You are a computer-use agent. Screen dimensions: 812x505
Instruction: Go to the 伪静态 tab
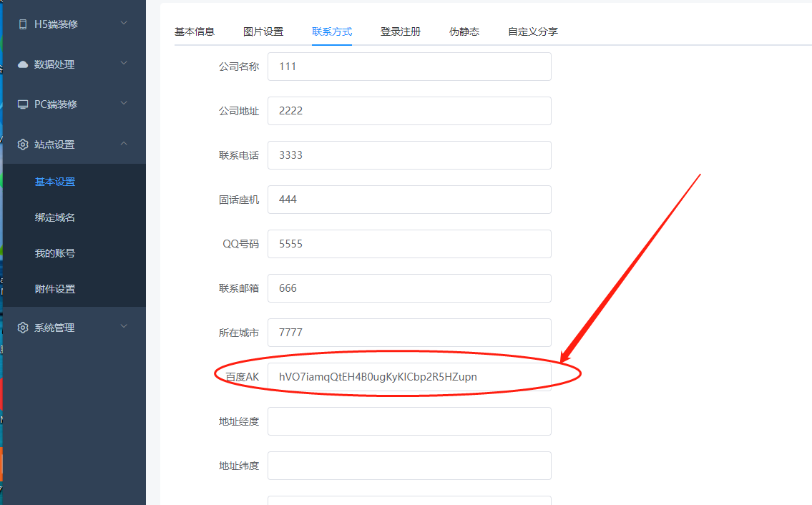coord(464,31)
